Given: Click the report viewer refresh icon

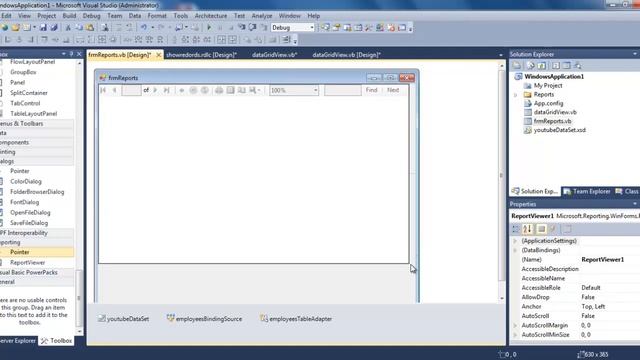Looking at the screenshot, I should point(204,90).
